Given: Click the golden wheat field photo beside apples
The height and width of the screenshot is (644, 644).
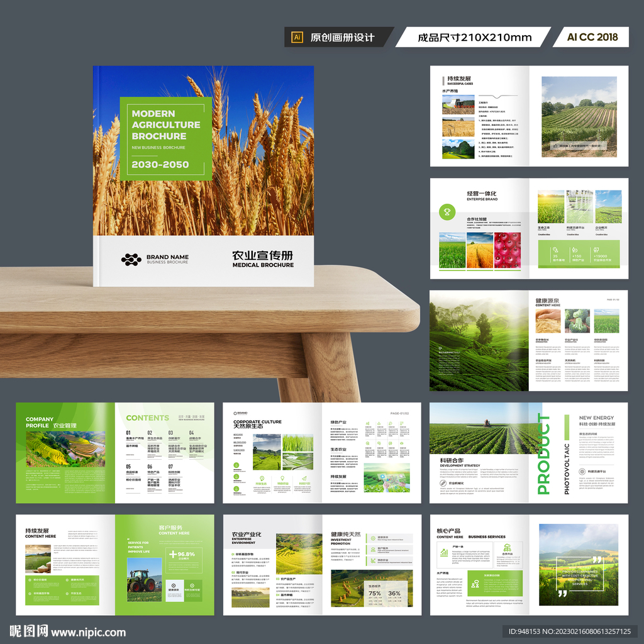Looking at the screenshot, I should (480, 250).
